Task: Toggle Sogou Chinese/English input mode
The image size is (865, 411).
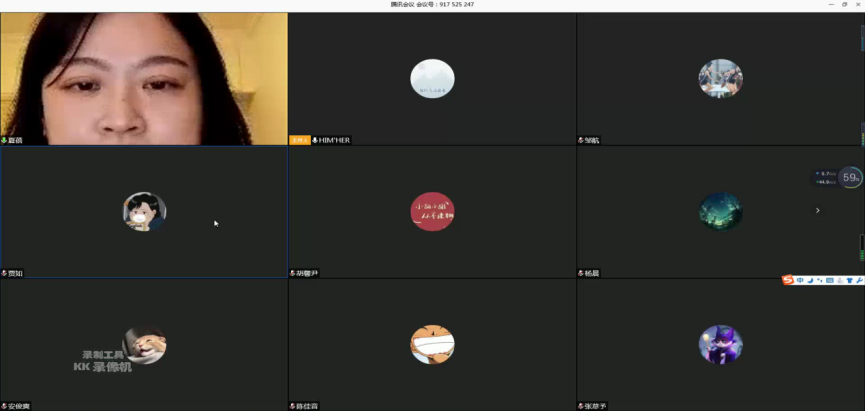Action: tap(800, 281)
